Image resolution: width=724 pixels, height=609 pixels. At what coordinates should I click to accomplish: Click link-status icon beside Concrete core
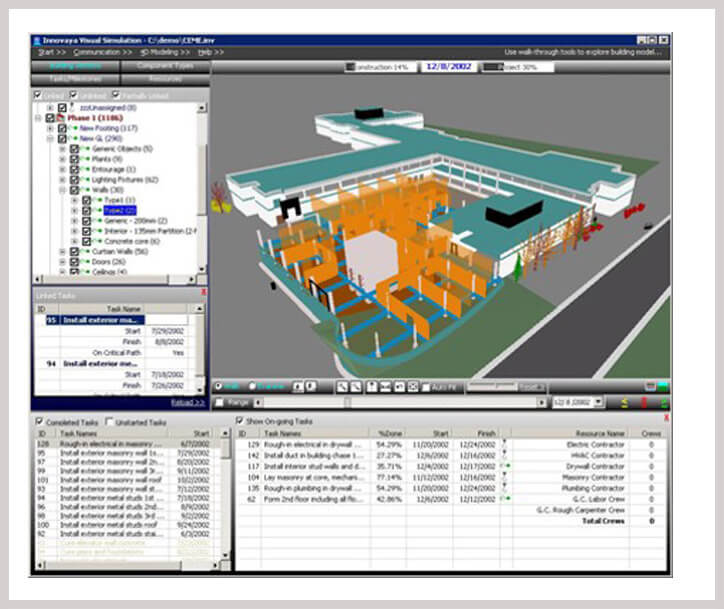[97, 241]
